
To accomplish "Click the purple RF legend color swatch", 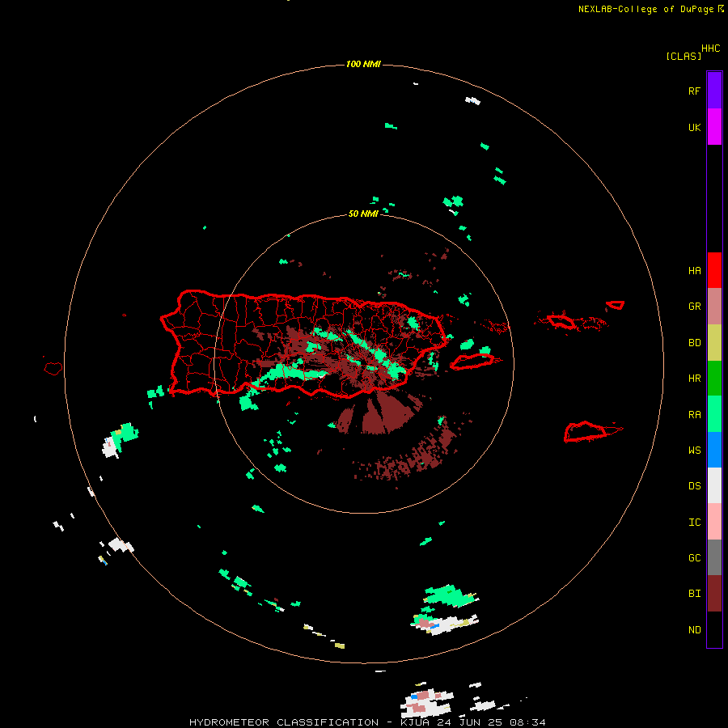I will pos(714,91).
